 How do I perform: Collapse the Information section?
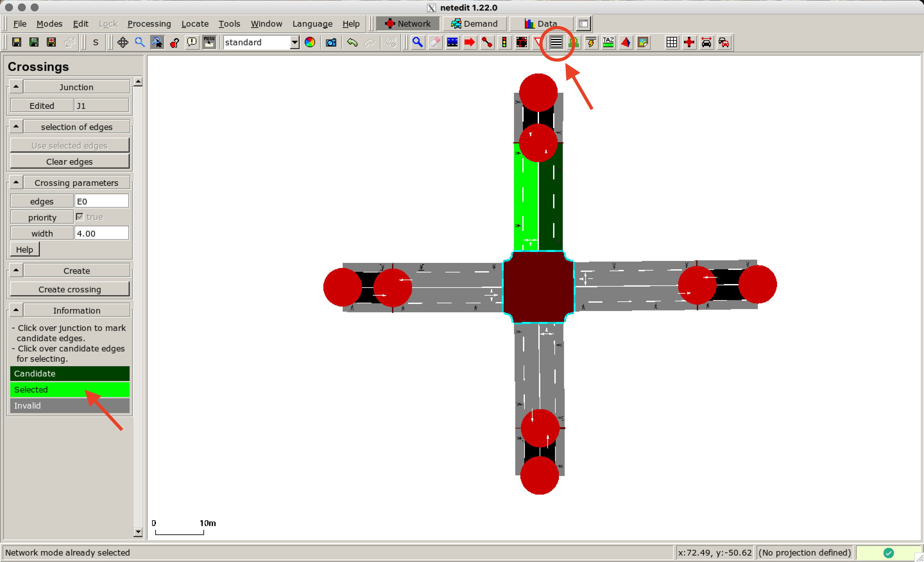pyautogui.click(x=15, y=310)
